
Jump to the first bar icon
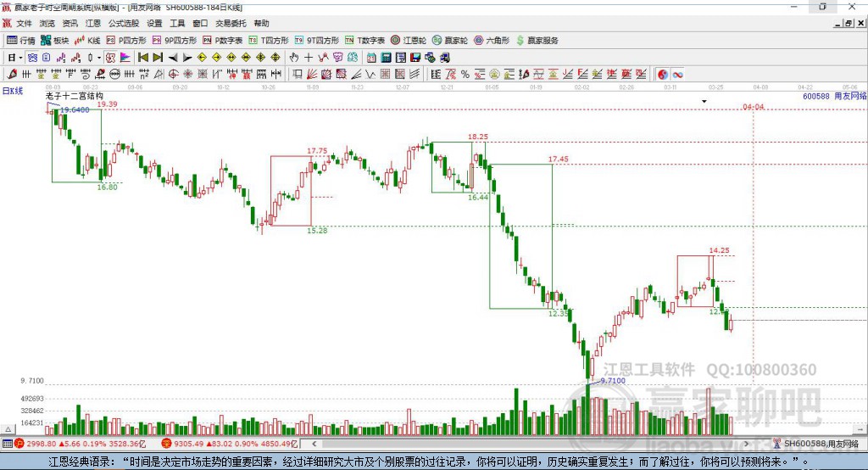pos(142,58)
